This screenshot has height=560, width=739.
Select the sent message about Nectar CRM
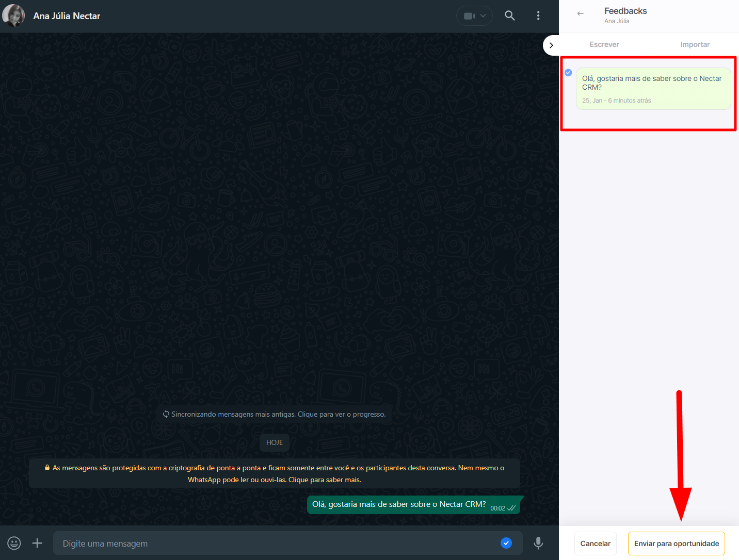click(413, 505)
